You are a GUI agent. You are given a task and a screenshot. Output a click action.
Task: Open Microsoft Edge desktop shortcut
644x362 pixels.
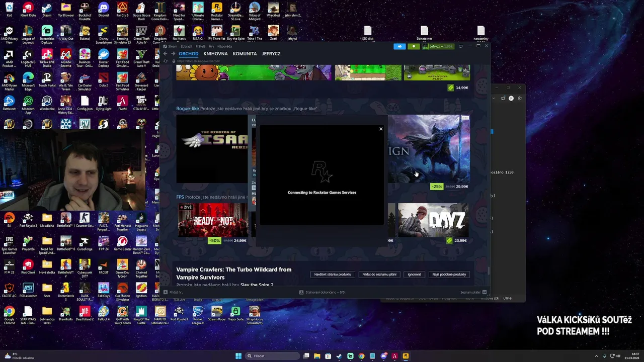(x=28, y=81)
